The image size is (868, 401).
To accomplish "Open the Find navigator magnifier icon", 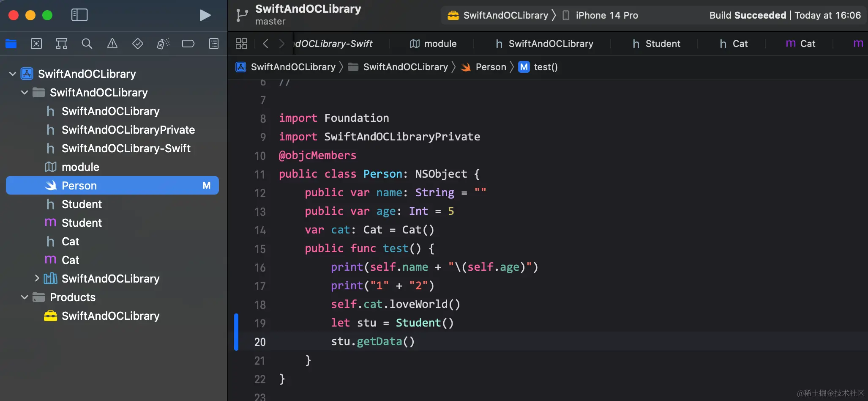I will pyautogui.click(x=87, y=44).
